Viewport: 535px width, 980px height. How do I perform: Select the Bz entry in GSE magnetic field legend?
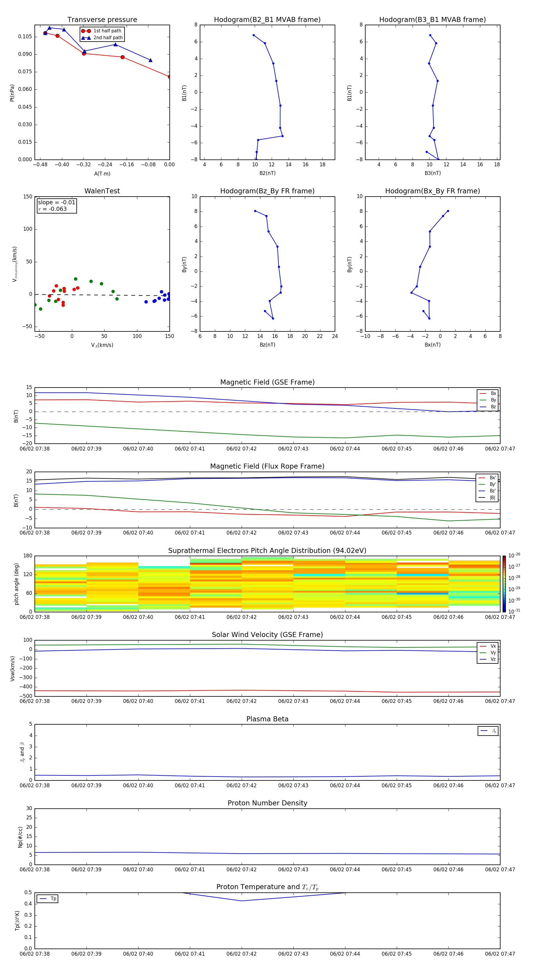pos(488,407)
